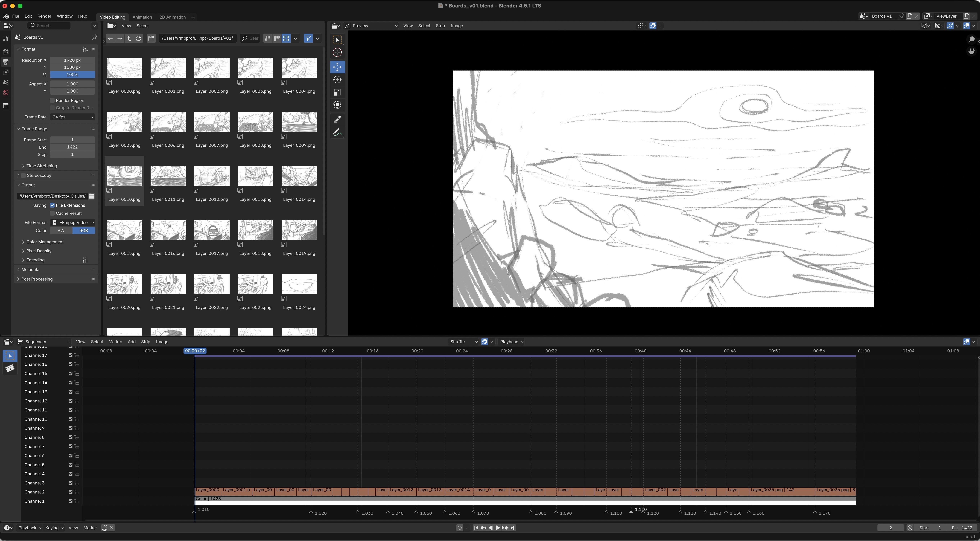Image resolution: width=980 pixels, height=541 pixels.
Task: Click the Sample Color eyedropper tool
Action: [x=337, y=119]
